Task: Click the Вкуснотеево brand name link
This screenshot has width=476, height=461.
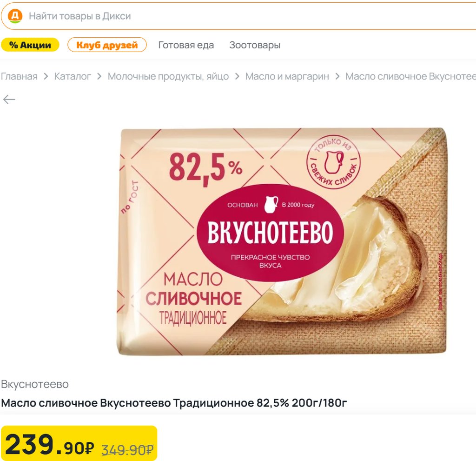Action: point(35,384)
